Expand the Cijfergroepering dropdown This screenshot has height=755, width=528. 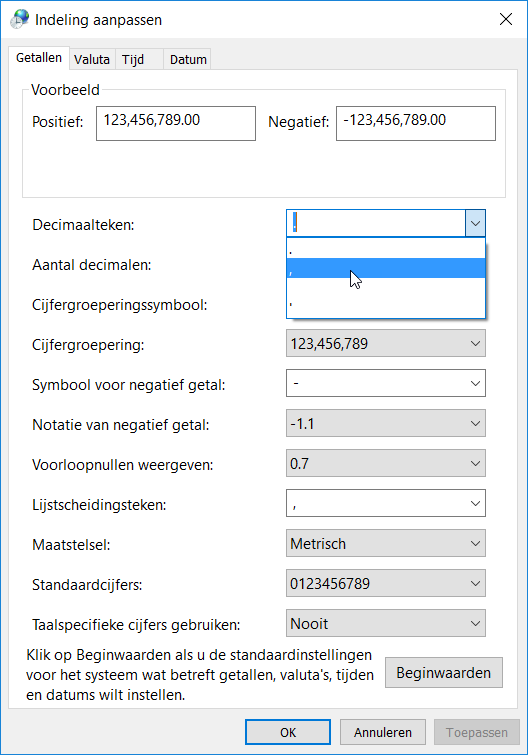(386, 343)
